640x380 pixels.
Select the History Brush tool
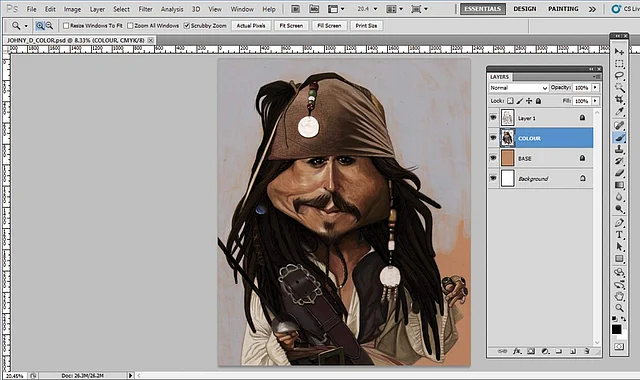pyautogui.click(x=619, y=161)
